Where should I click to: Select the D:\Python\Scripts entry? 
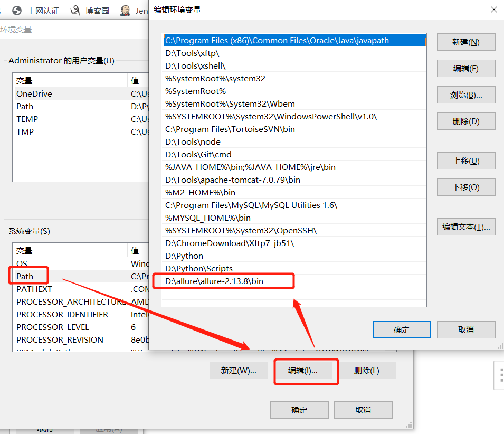tap(294, 268)
